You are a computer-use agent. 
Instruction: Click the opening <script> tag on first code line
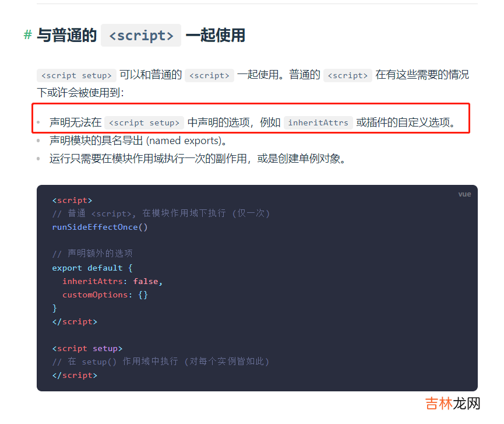click(x=72, y=200)
